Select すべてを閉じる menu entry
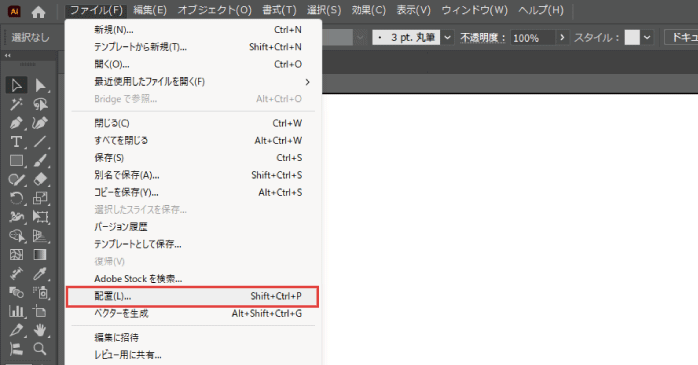This screenshot has height=365, width=698. [193, 141]
